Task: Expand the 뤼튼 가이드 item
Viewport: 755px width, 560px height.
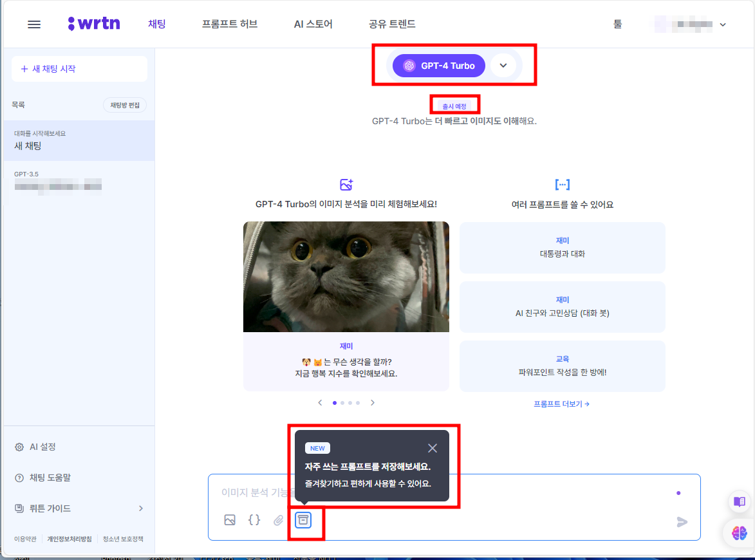Action: 79,509
